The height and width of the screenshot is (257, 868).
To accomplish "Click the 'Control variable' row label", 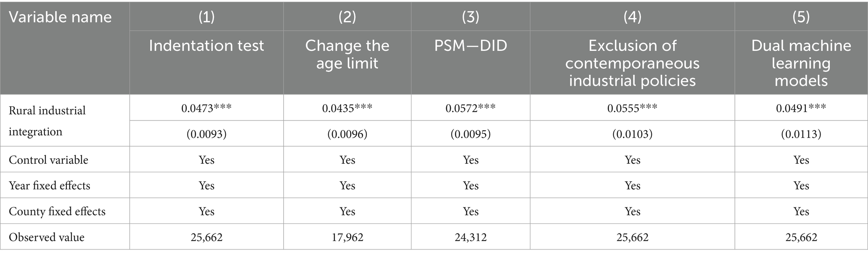I will tap(48, 160).
